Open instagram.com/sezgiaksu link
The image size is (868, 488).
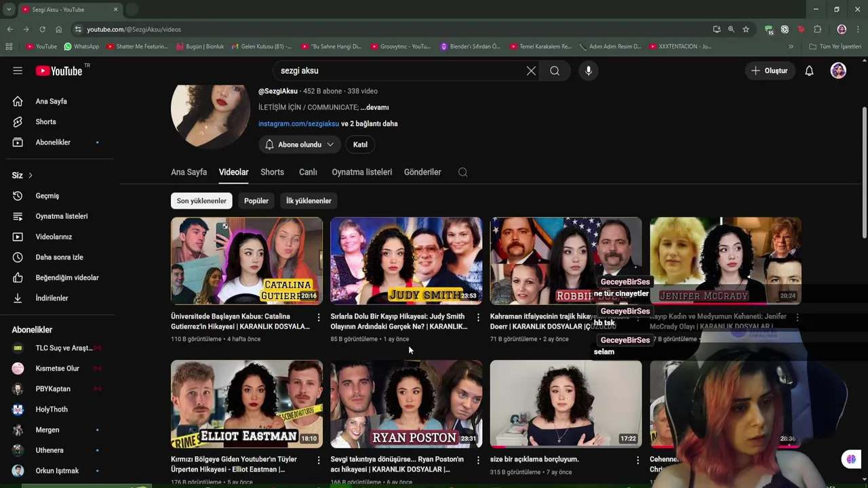298,124
